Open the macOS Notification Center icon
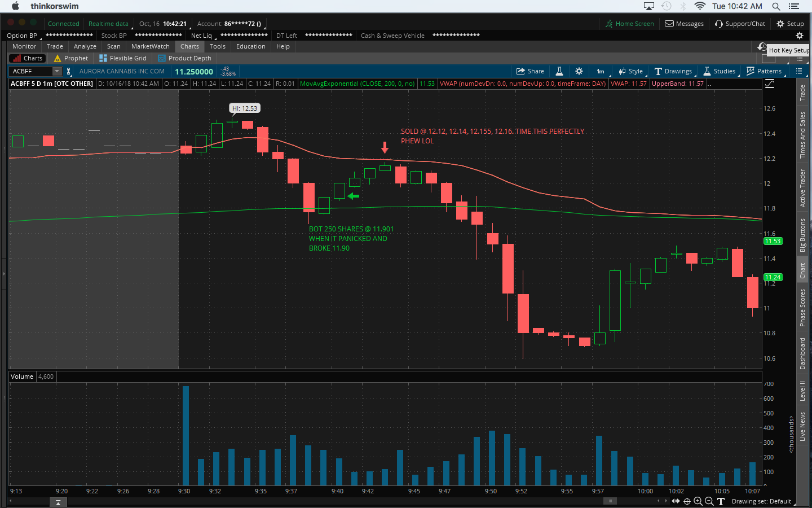Image resolution: width=812 pixels, height=508 pixels. coord(794,6)
